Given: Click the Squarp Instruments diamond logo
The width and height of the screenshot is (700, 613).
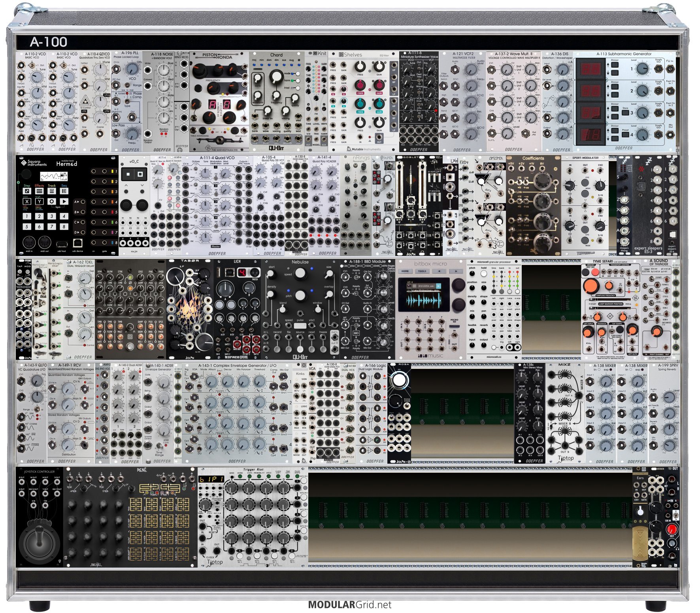Looking at the screenshot, I should click(23, 163).
